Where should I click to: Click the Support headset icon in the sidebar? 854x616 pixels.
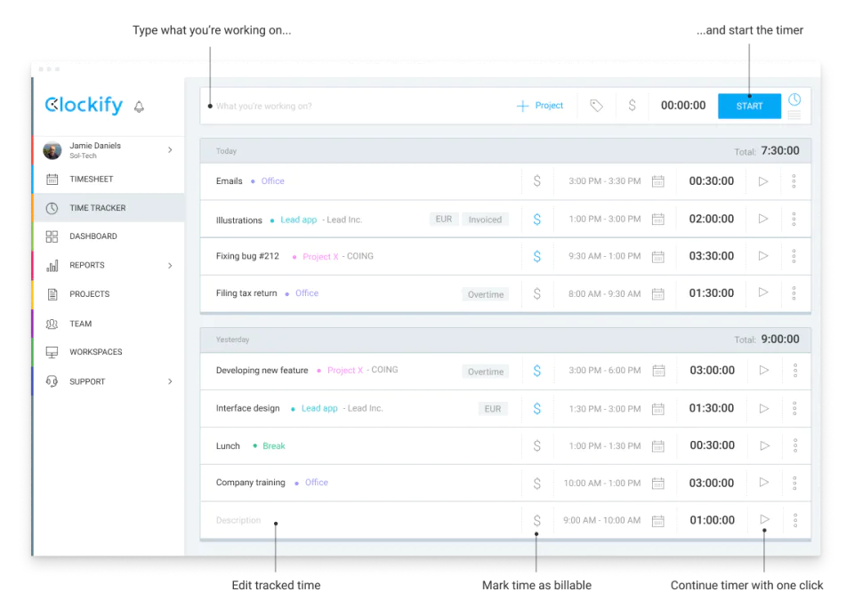coord(52,381)
